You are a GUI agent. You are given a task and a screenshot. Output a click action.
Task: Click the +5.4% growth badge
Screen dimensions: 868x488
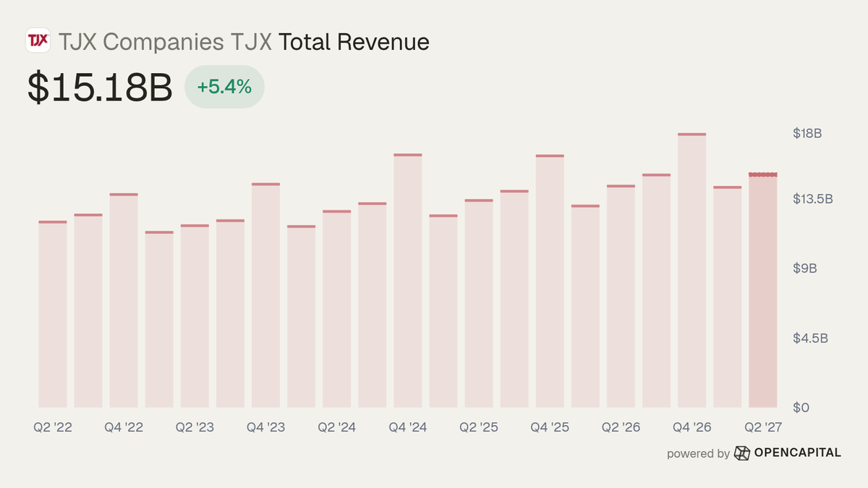point(224,87)
